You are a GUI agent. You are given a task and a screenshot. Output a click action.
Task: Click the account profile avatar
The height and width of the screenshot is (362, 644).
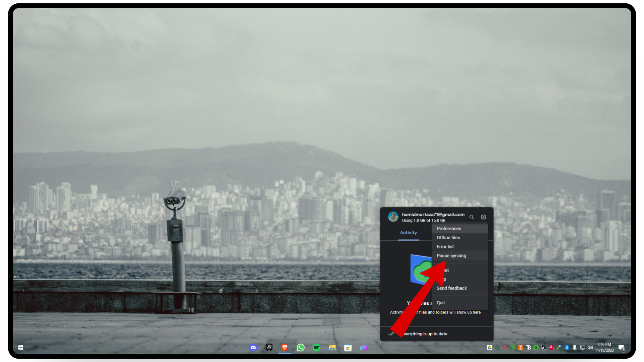[393, 217]
